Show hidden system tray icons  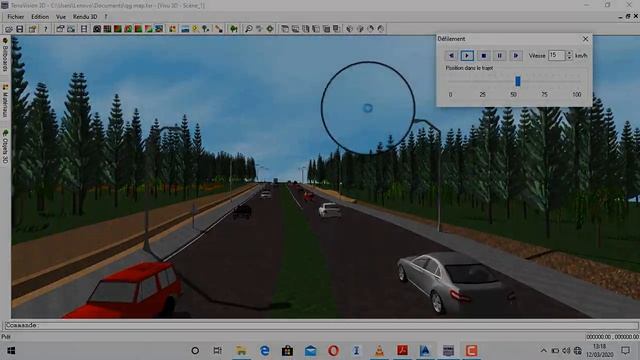(x=544, y=351)
